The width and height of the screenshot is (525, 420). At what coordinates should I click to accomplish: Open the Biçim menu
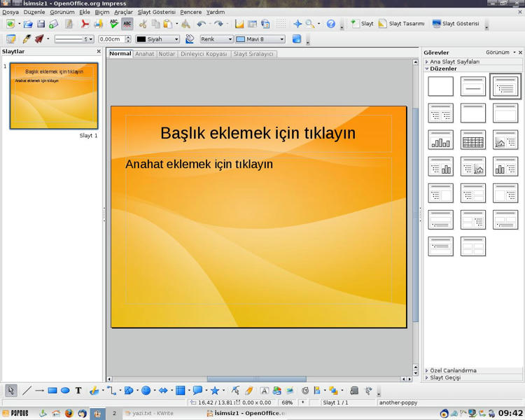click(x=101, y=12)
